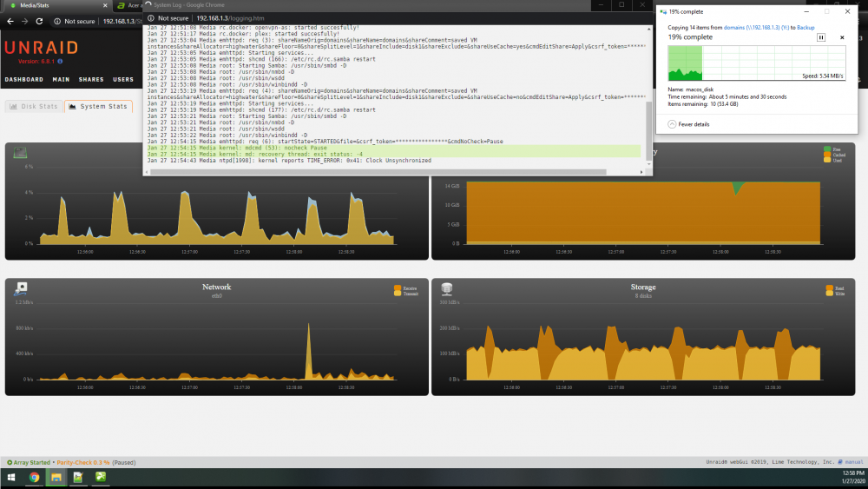Open the Notepad++ taskbar icon
Viewport: 868px width, 489px height.
coord(78,477)
